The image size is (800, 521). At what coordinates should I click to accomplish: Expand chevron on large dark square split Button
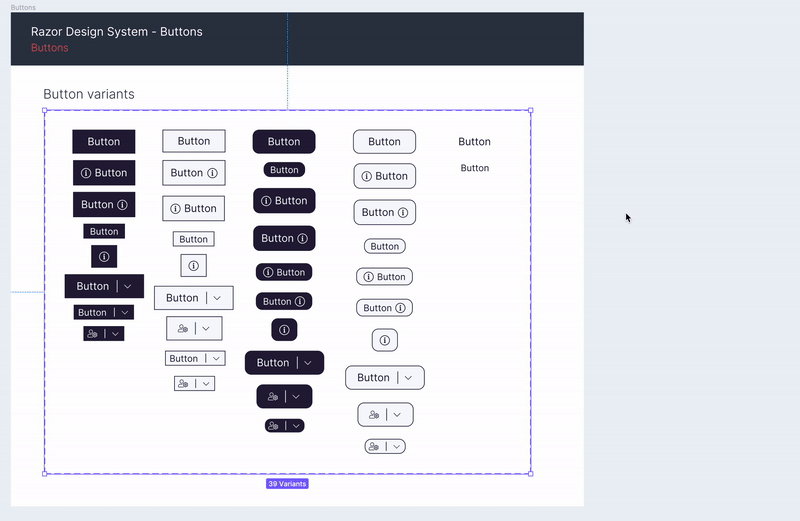pyautogui.click(x=128, y=286)
